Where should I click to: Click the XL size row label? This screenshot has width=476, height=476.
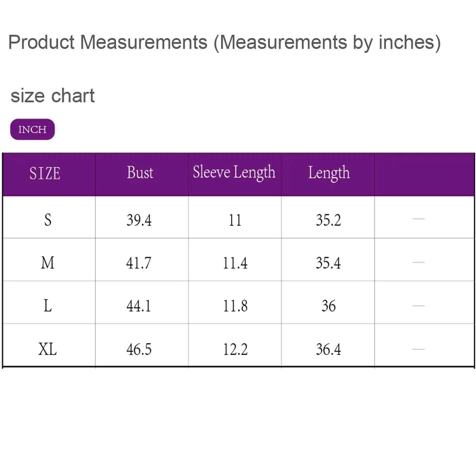48,349
